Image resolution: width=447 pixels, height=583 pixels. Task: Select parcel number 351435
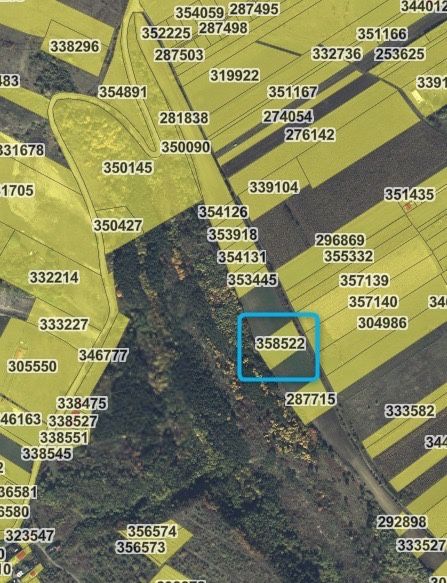coord(409,194)
